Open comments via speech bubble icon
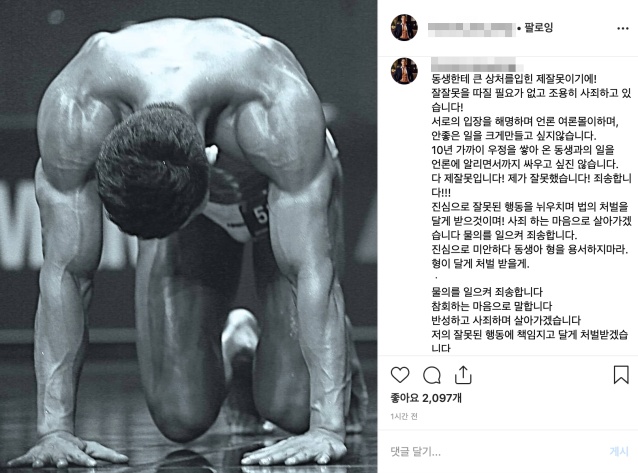Viewport: 638px width, 473px height. pyautogui.click(x=432, y=375)
